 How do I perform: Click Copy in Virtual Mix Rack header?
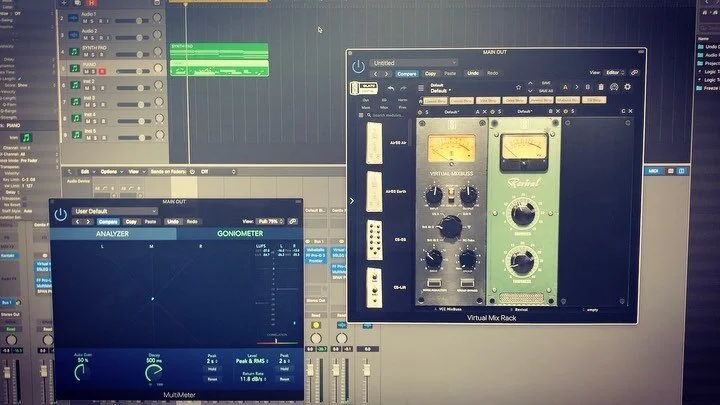click(x=430, y=73)
